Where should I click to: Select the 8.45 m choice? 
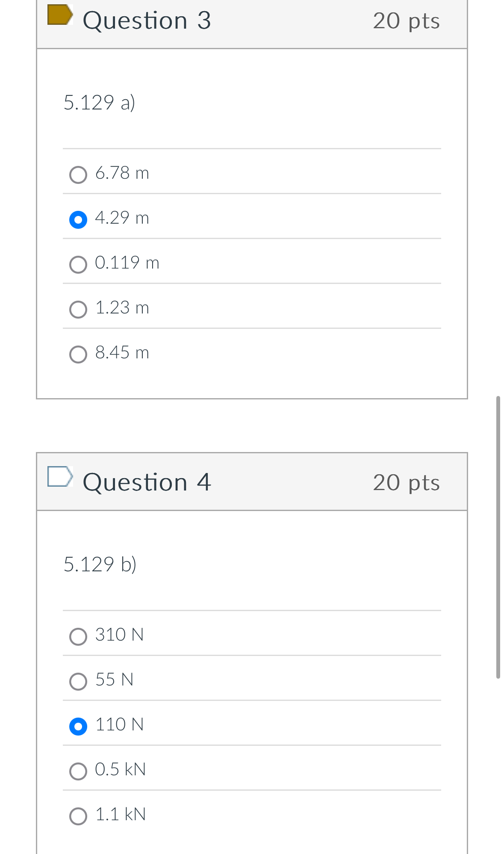click(x=78, y=354)
